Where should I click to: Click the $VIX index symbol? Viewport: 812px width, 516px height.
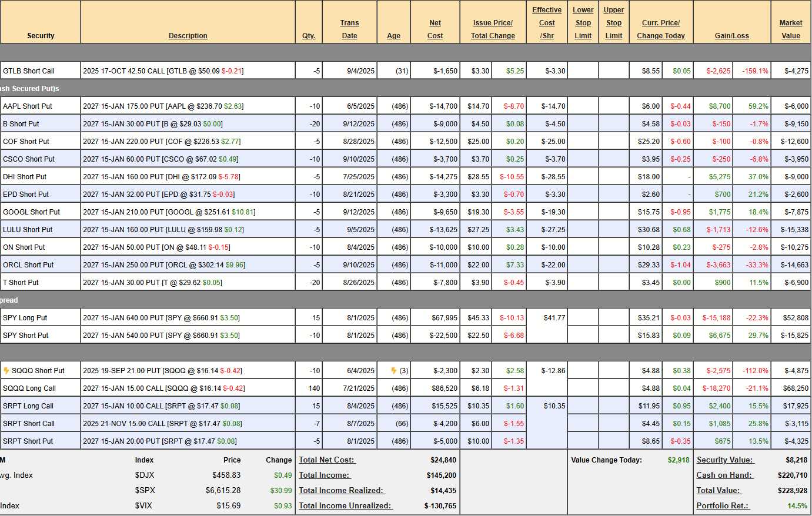click(x=143, y=506)
